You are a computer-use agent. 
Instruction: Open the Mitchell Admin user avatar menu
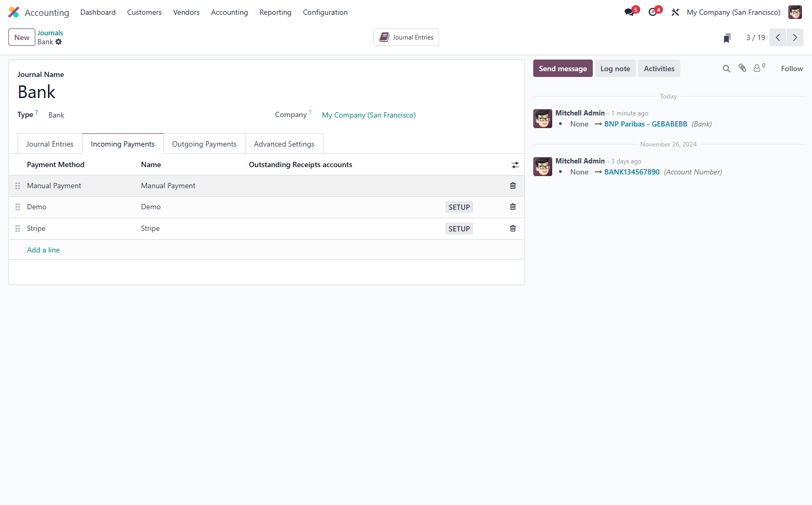795,12
